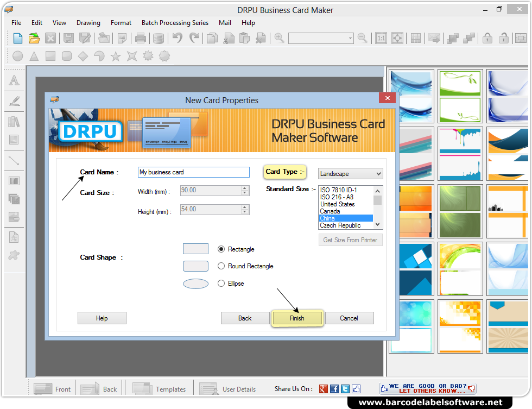The image size is (532, 409).
Task: Open file using the folder icon
Action: point(34,39)
